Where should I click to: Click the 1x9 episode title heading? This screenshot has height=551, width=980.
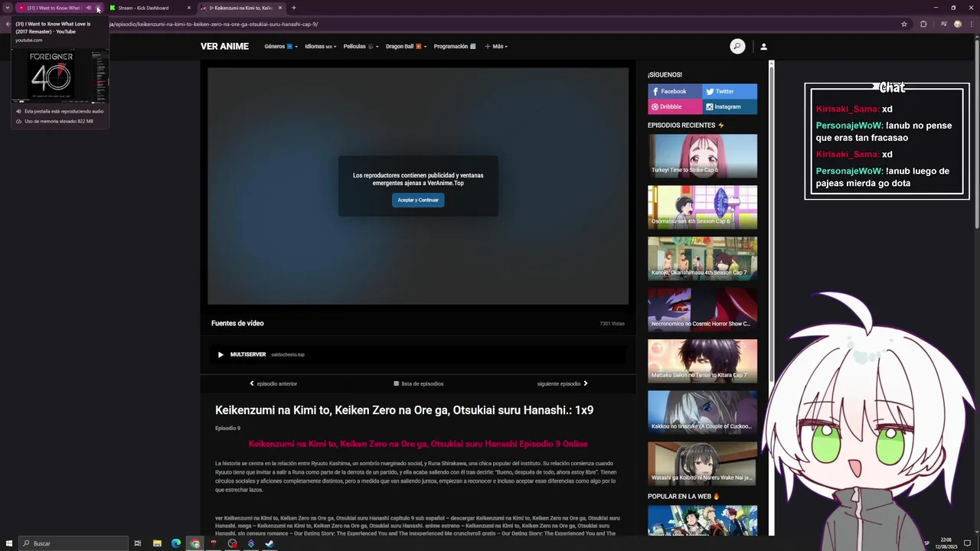pos(404,410)
